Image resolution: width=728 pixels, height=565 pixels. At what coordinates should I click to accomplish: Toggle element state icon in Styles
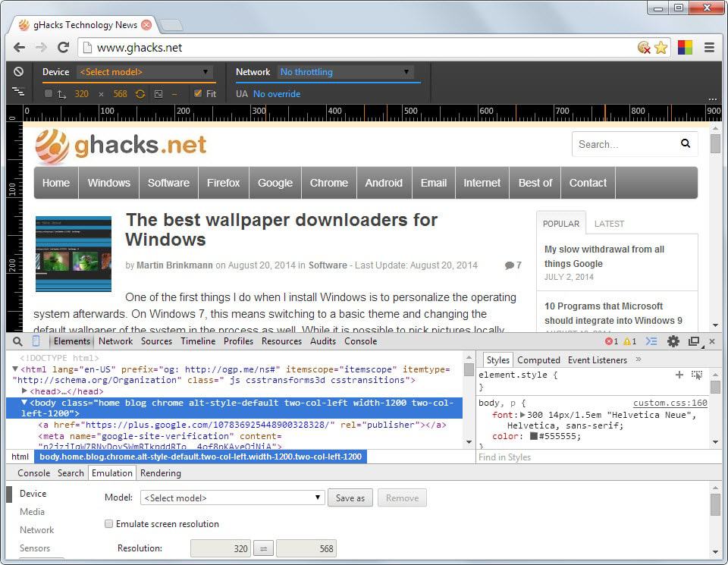pos(696,375)
